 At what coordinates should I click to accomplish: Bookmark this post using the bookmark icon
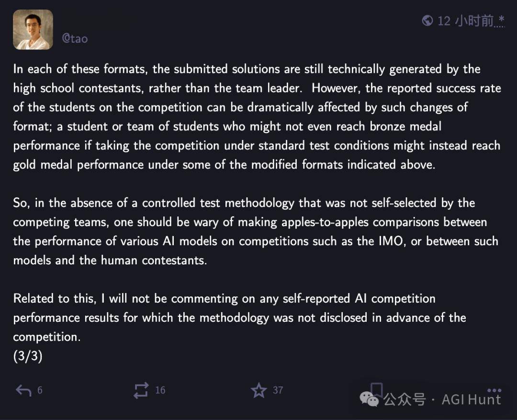point(376,389)
